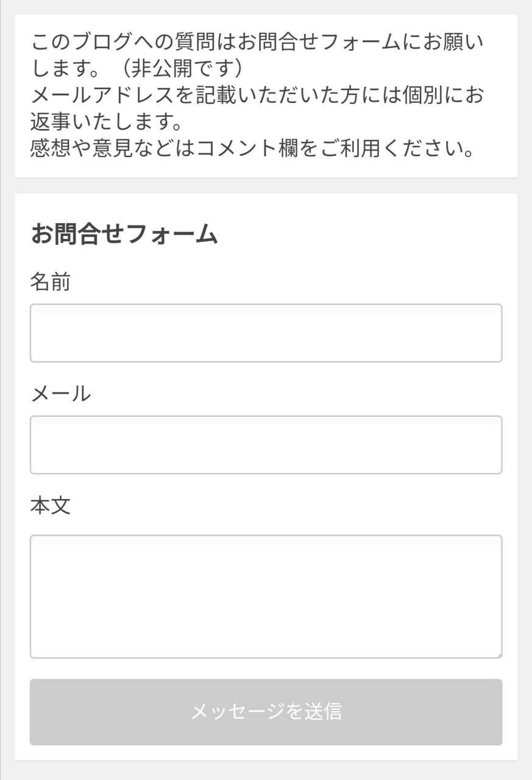Select the お問合せフォーム bold heading
532x780 pixels.
pyautogui.click(x=124, y=234)
